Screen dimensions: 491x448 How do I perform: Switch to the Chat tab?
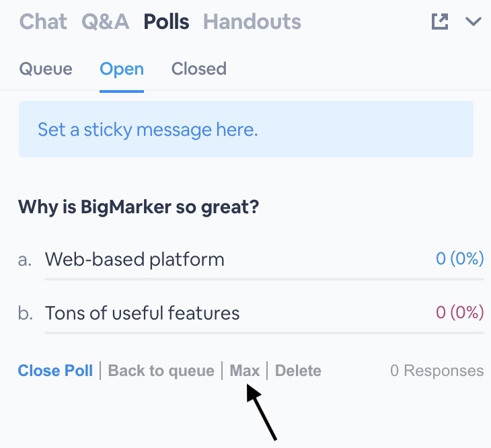pyautogui.click(x=43, y=22)
